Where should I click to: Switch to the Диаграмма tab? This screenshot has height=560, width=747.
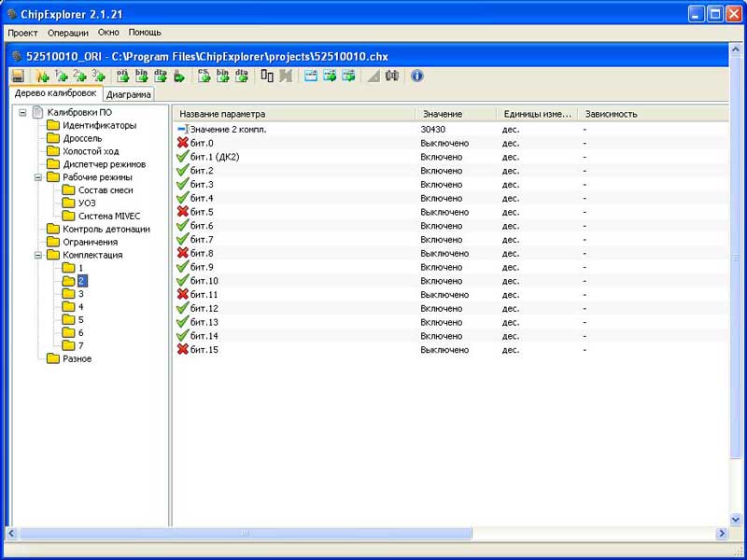click(x=129, y=94)
